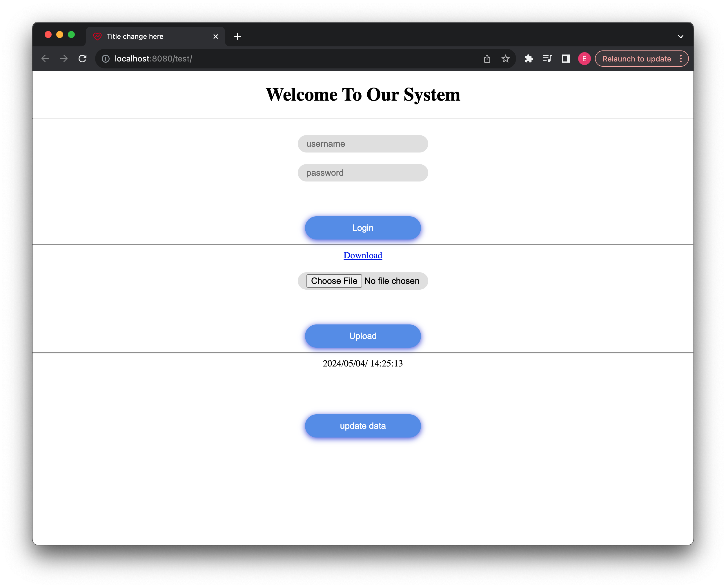Click the Download link
Image resolution: width=726 pixels, height=588 pixels.
point(362,255)
